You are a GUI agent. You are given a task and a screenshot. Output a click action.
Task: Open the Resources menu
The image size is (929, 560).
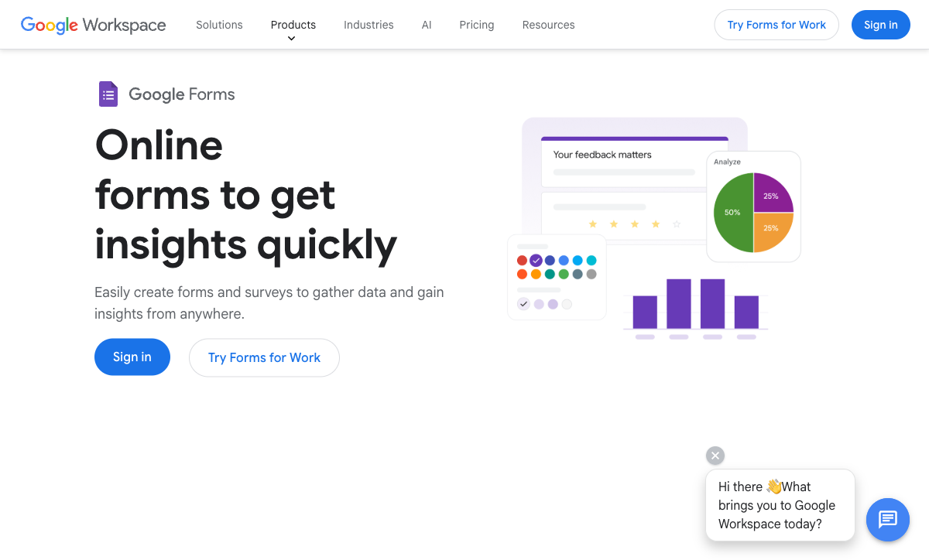pyautogui.click(x=548, y=25)
